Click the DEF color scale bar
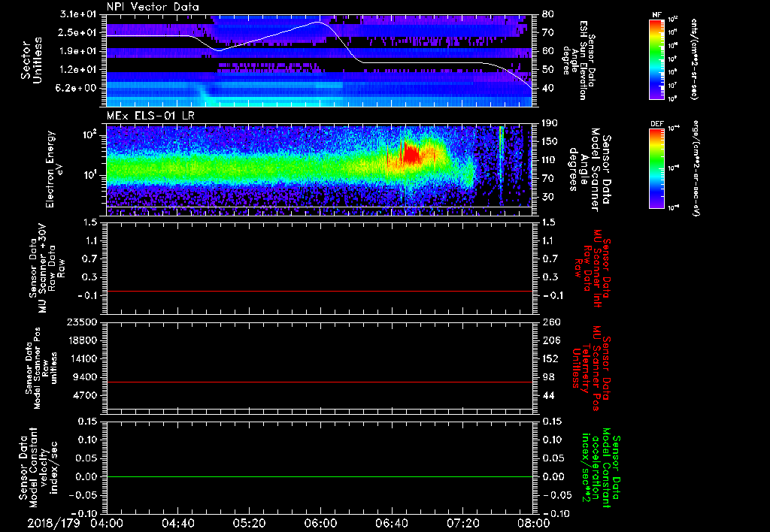 [x=656, y=169]
